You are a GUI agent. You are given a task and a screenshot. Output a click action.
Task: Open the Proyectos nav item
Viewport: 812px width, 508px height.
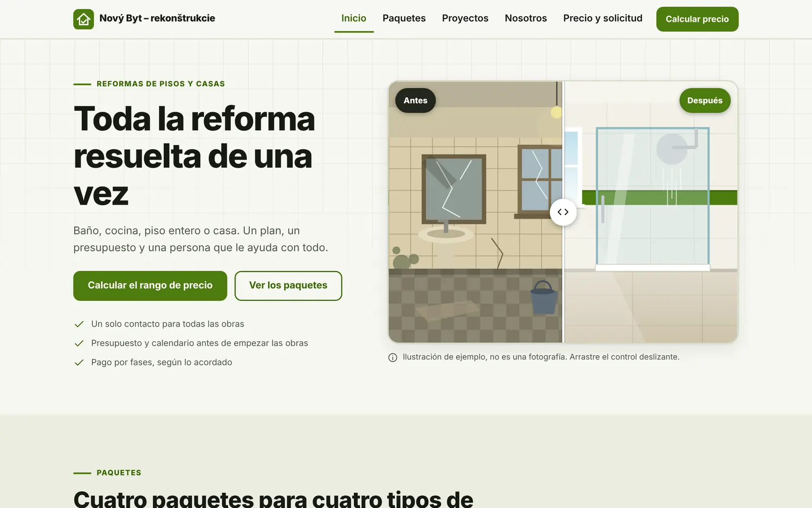(465, 18)
